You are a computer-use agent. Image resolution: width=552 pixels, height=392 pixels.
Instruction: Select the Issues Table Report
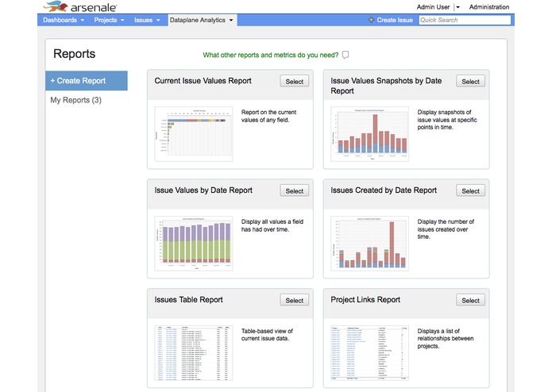(x=295, y=300)
